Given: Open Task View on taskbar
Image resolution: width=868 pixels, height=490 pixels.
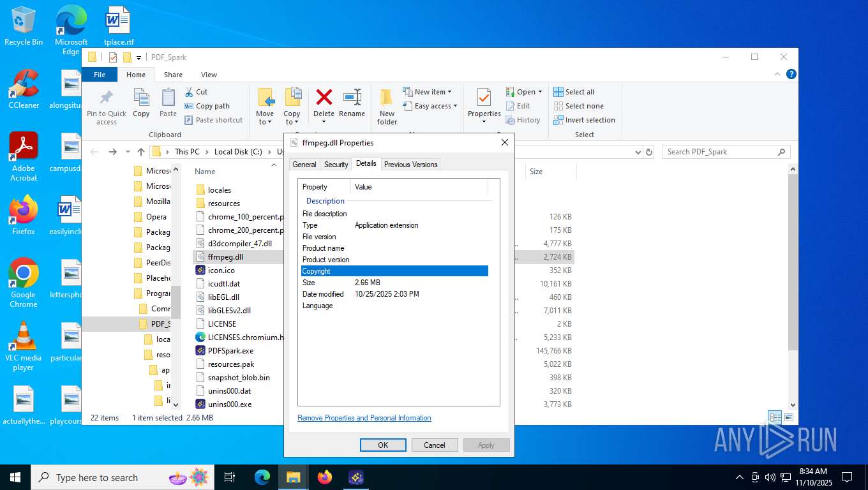Looking at the screenshot, I should pyautogui.click(x=230, y=477).
